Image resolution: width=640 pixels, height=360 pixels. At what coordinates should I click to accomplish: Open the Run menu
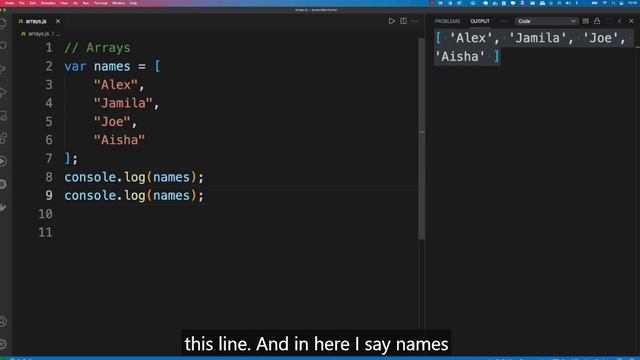tap(86, 3)
